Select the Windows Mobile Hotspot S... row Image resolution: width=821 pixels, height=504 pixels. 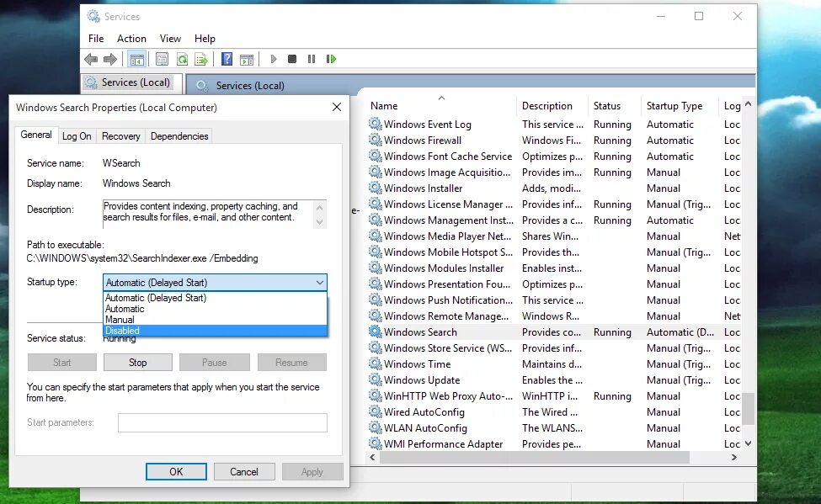pos(554,252)
